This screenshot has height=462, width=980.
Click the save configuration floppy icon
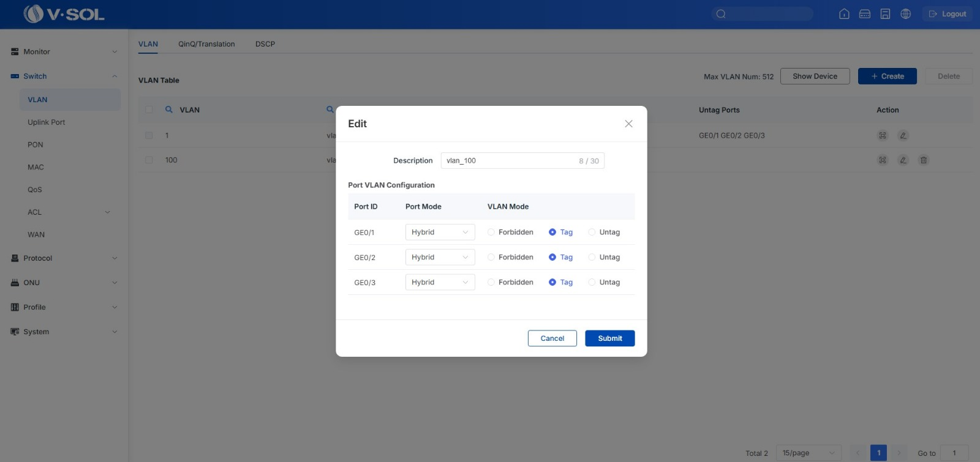pos(885,14)
